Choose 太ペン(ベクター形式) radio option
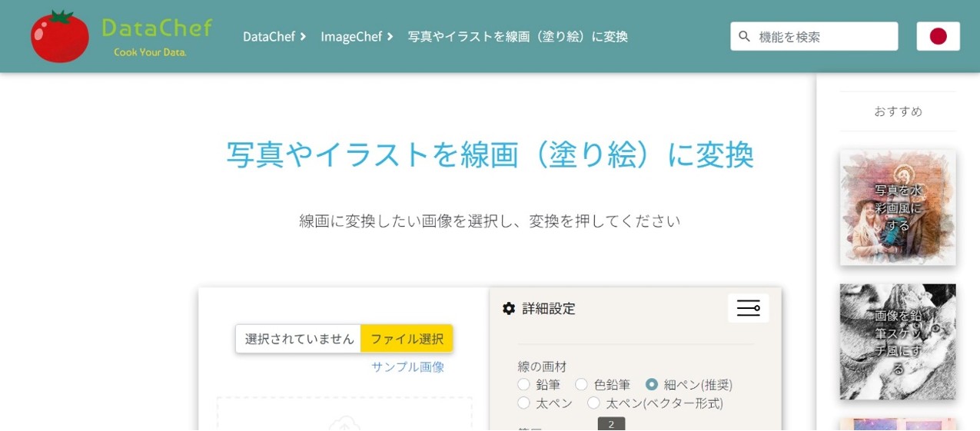Viewport: 980px width, 431px height. pyautogui.click(x=593, y=403)
